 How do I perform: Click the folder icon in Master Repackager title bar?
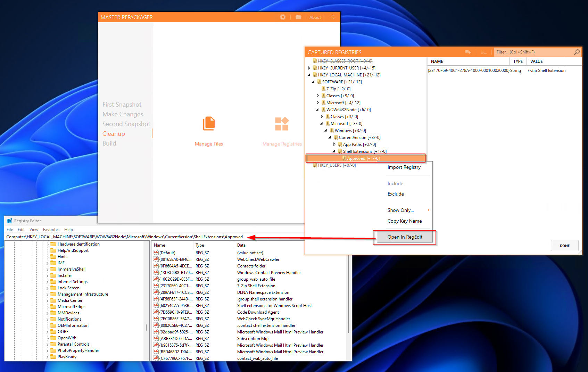pos(298,17)
